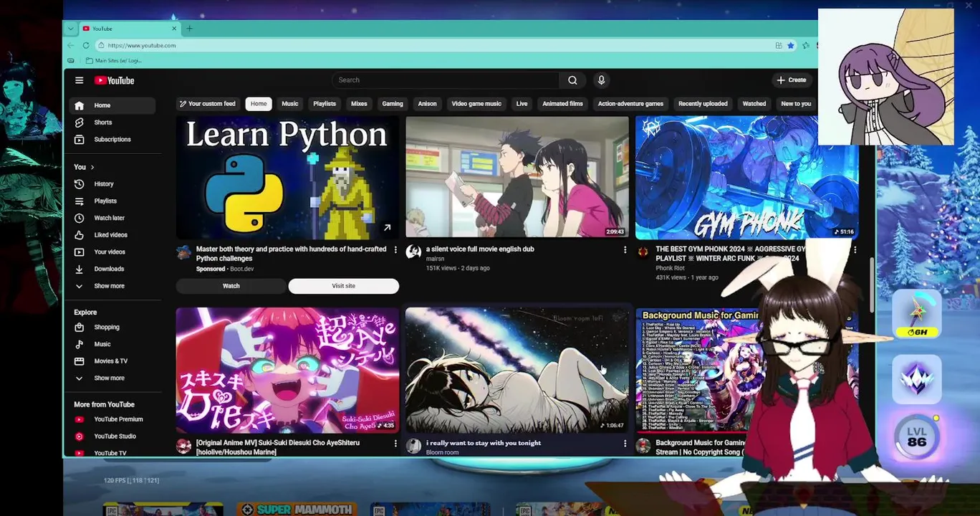Click the Create button
Screen dimensions: 980x516
tap(792, 80)
